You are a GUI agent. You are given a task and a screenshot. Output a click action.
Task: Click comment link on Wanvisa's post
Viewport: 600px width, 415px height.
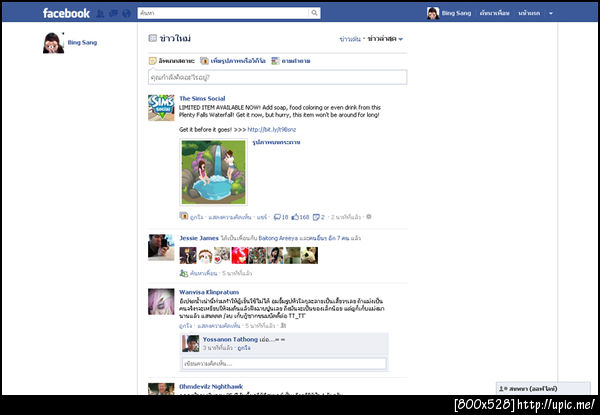pos(218,326)
